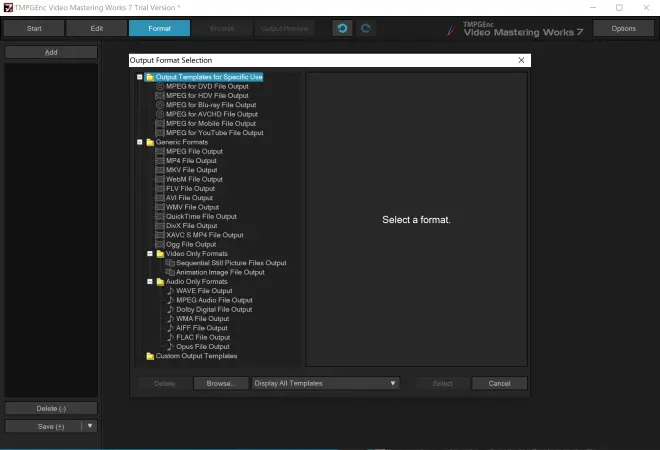Click the Generic Formats folder icon
The width and height of the screenshot is (660, 450).
point(150,142)
